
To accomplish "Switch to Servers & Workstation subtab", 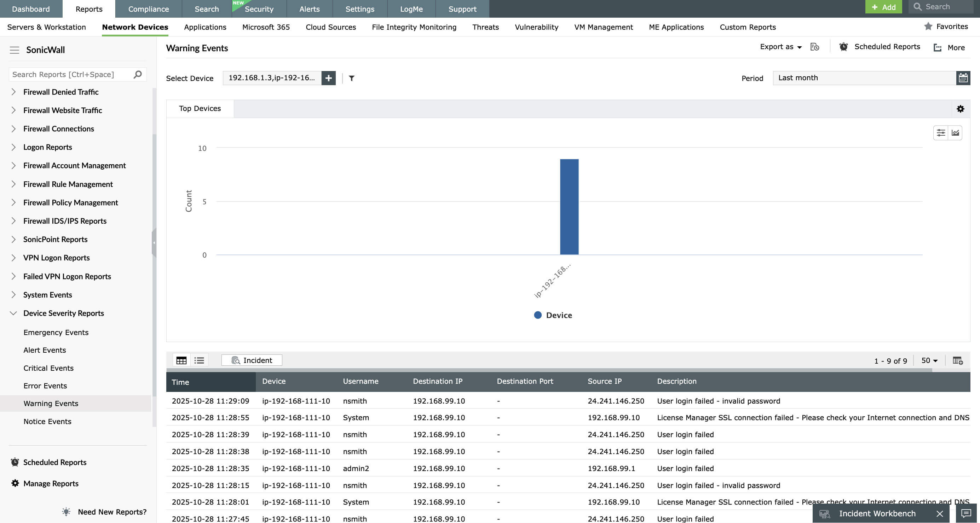I will pyautogui.click(x=46, y=27).
